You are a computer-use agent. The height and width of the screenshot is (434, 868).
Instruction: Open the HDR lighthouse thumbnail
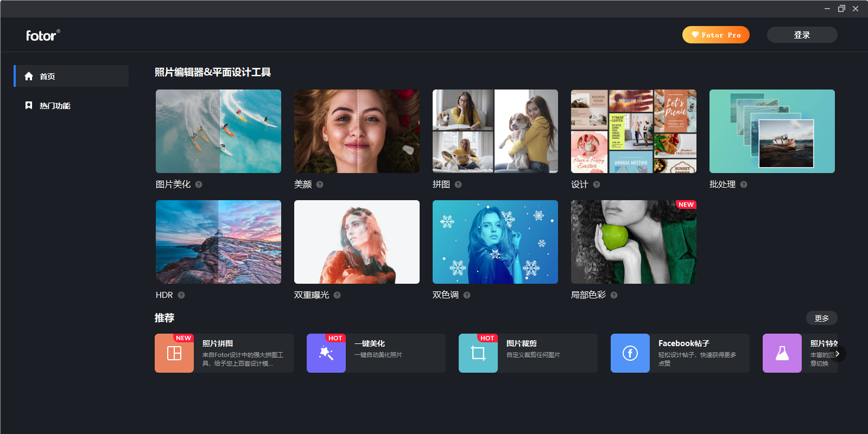point(218,242)
